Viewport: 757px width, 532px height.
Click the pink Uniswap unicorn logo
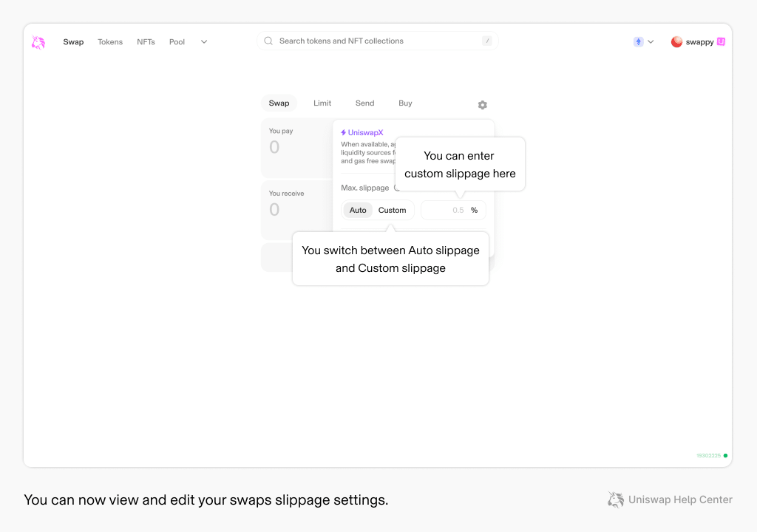(38, 42)
